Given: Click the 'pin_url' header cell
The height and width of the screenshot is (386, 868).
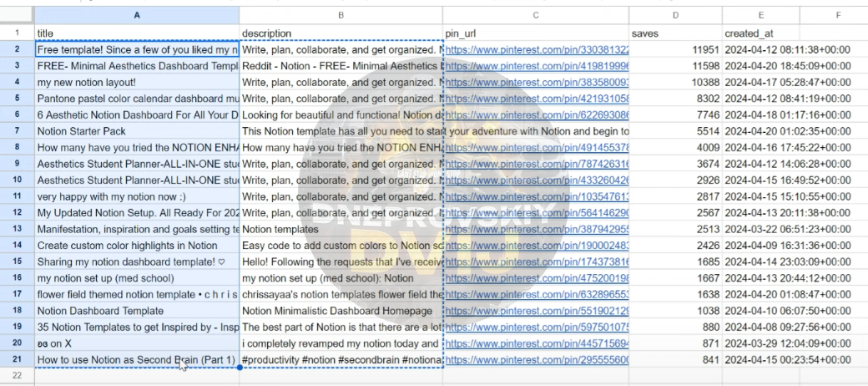Looking at the screenshot, I should pos(536,33).
